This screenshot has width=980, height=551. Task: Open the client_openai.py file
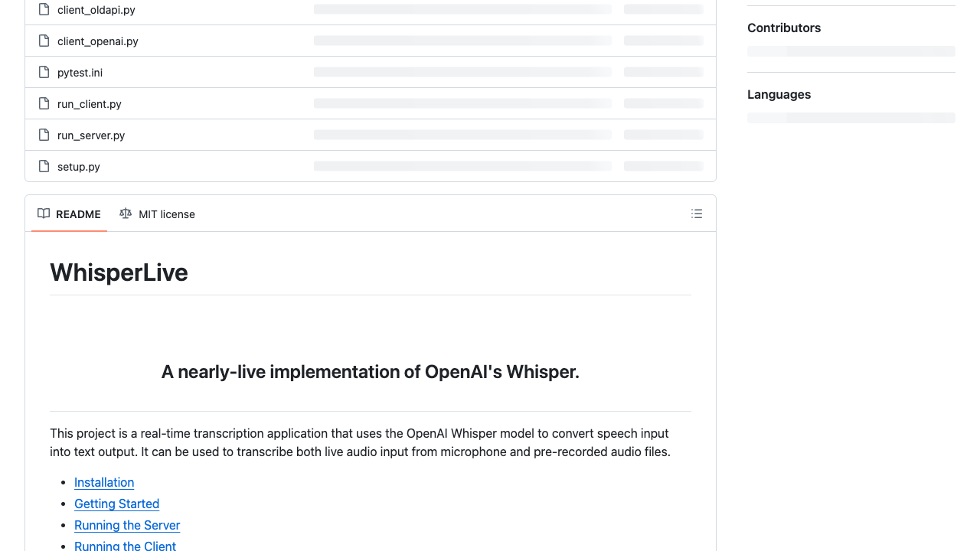98,41
